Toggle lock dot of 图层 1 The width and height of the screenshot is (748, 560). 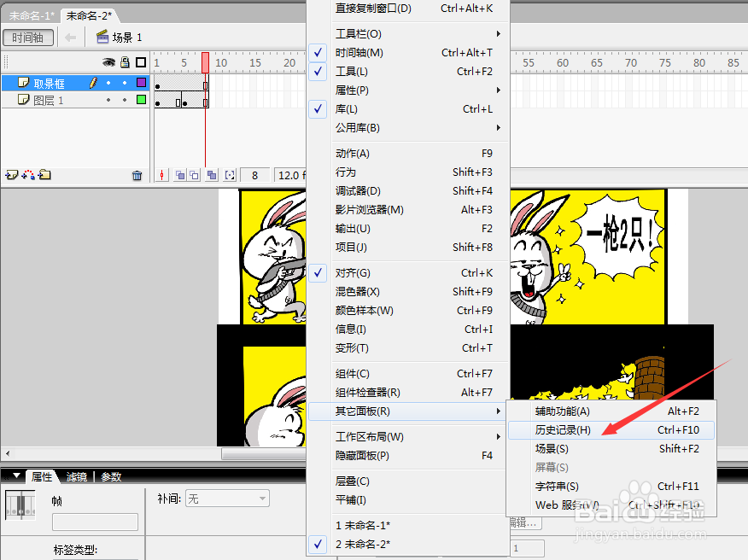(x=125, y=100)
